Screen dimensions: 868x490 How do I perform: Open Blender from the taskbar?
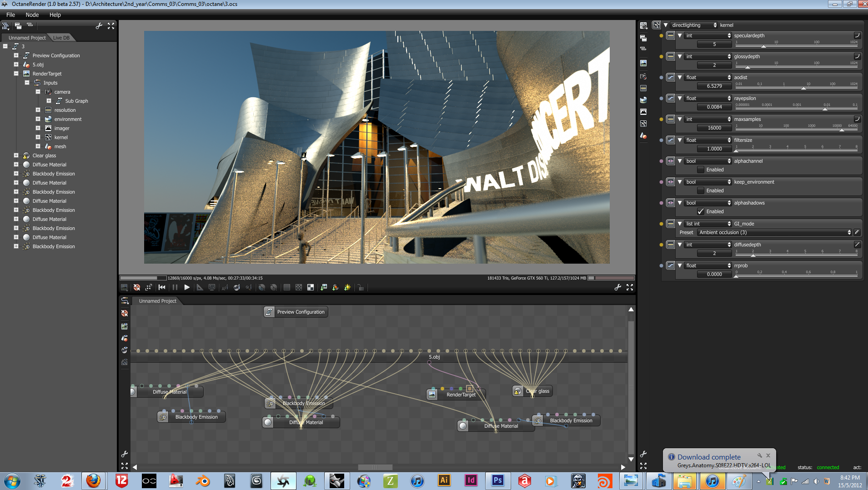point(203,481)
